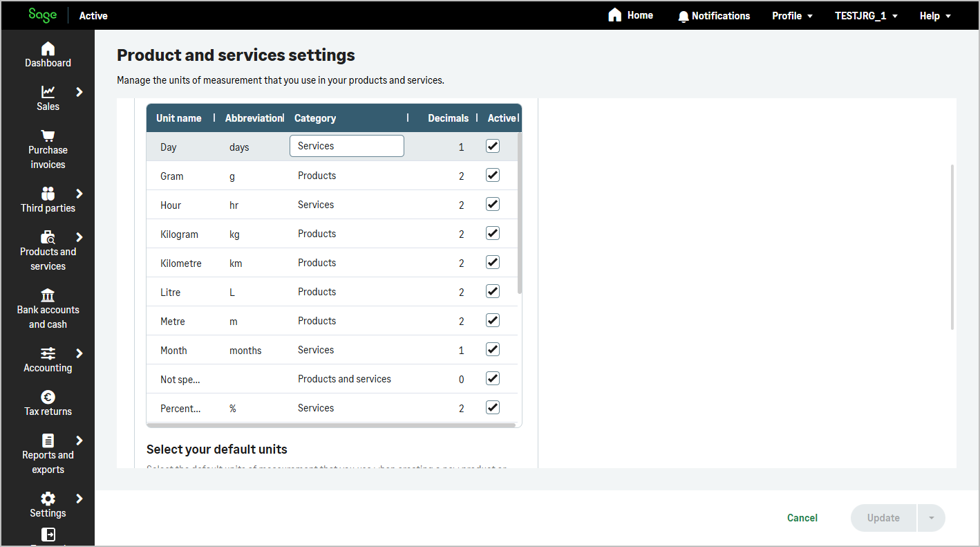Open the Sales chart icon
980x547 pixels.
tap(48, 91)
